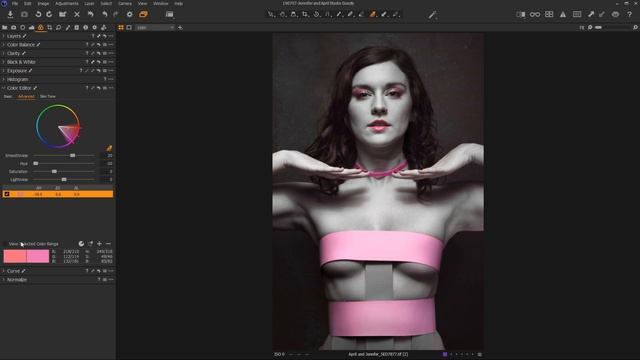The width and height of the screenshot is (640, 360).
Task: Expand the Layers panel
Action: coord(4,36)
